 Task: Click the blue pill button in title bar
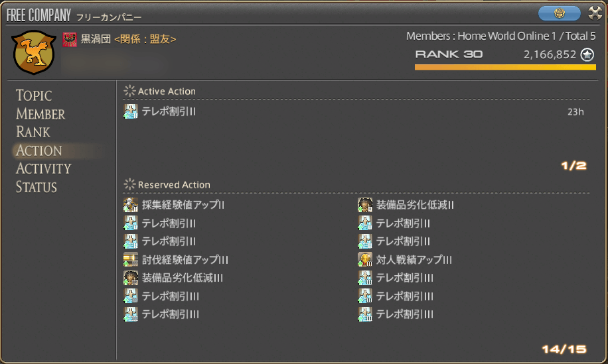tap(559, 13)
